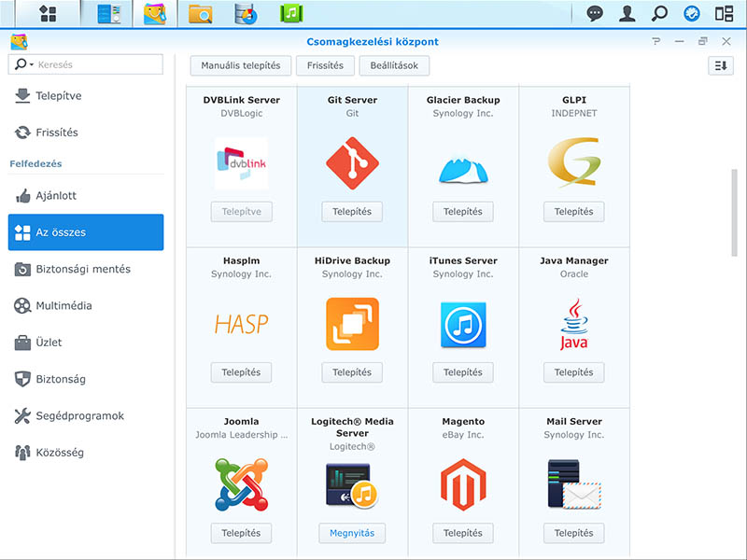747x560 pixels.
Task: Open the Beállítások settings button
Action: pos(397,65)
